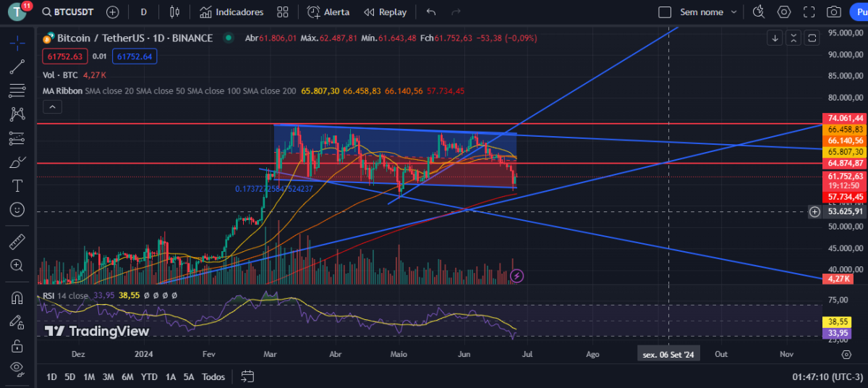
Task: Select the Vol · BTC indicator legend
Action: tap(61, 75)
